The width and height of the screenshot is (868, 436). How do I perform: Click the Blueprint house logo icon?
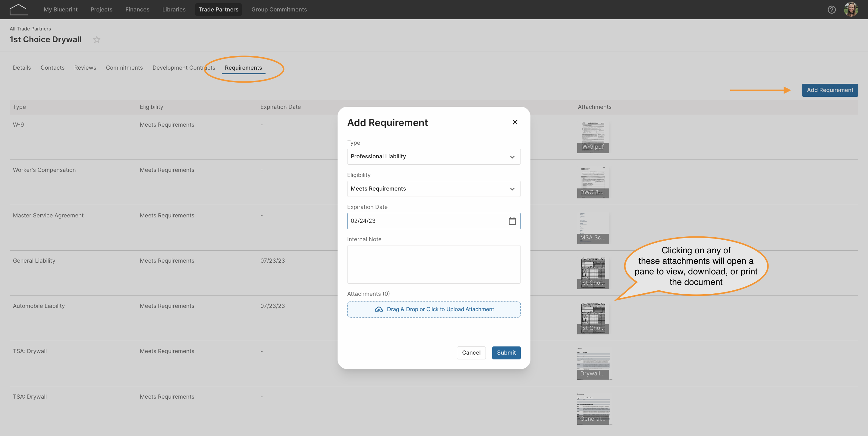18,9
